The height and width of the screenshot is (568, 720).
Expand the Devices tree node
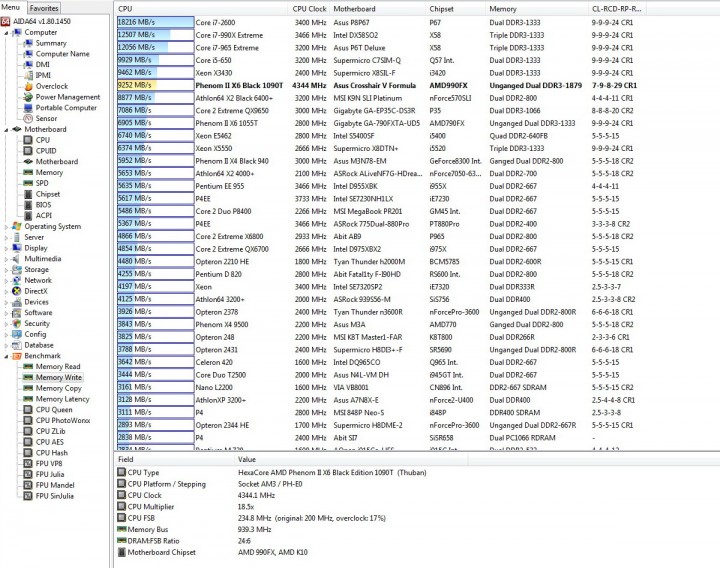[x=6, y=302]
